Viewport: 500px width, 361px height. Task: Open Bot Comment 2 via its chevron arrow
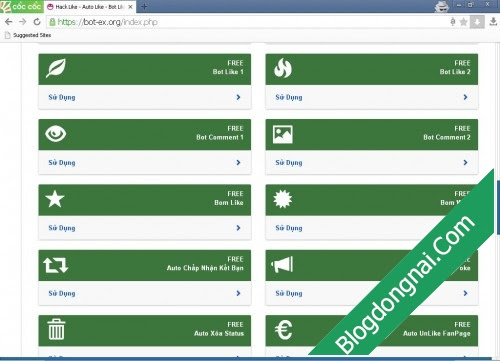[x=465, y=162]
